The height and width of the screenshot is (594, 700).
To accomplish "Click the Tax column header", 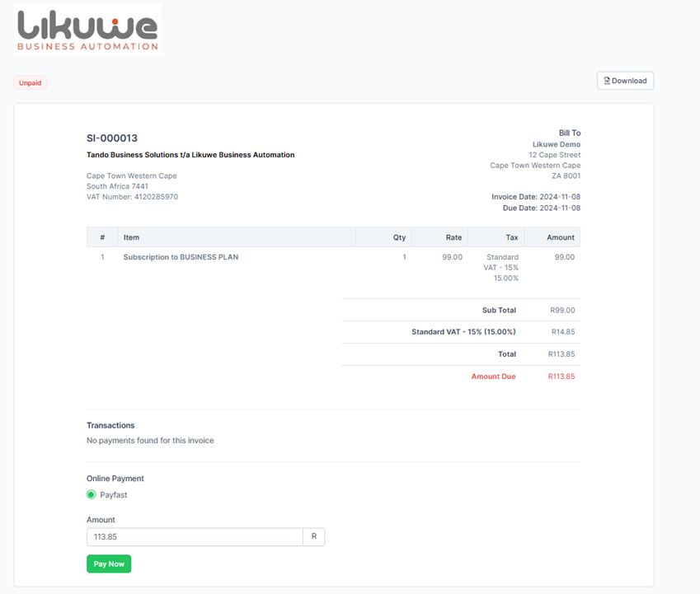I will coord(511,237).
